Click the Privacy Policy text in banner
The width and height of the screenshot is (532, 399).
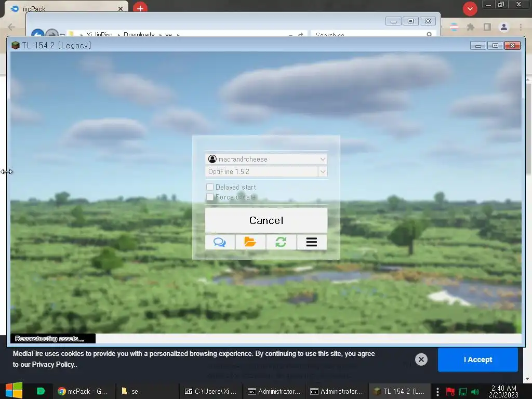(x=53, y=364)
